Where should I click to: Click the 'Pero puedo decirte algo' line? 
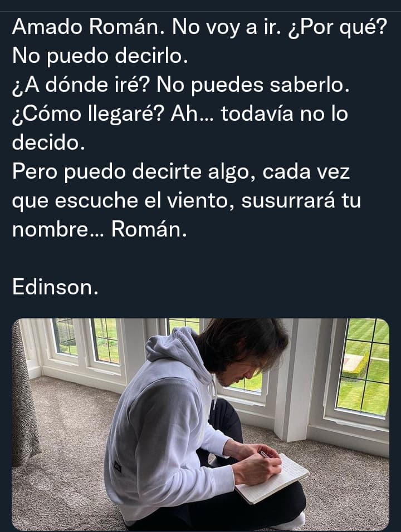(x=181, y=172)
